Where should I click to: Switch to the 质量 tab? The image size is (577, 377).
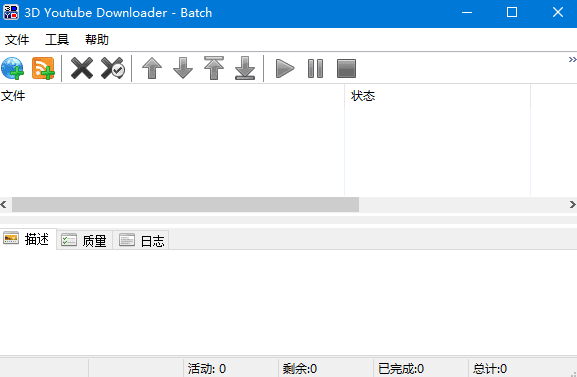click(x=84, y=240)
